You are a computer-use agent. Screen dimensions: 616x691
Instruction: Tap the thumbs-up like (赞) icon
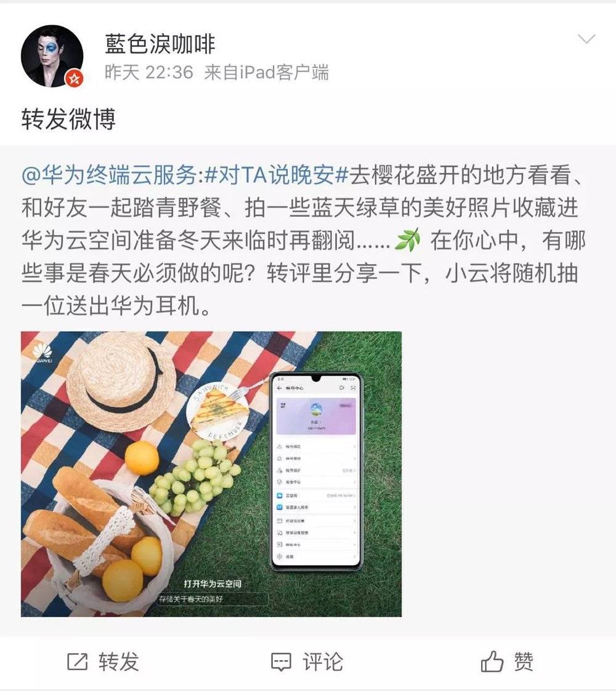[x=492, y=661]
